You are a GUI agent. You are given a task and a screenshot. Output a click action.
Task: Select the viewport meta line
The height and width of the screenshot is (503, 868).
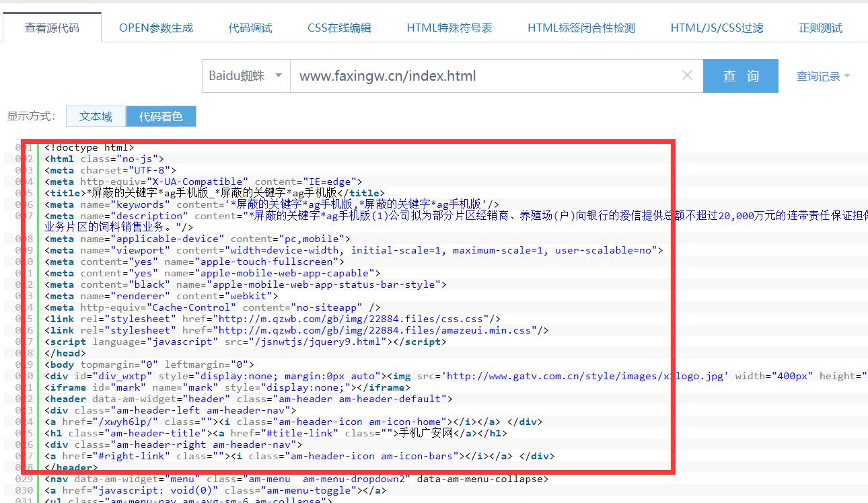coord(354,250)
